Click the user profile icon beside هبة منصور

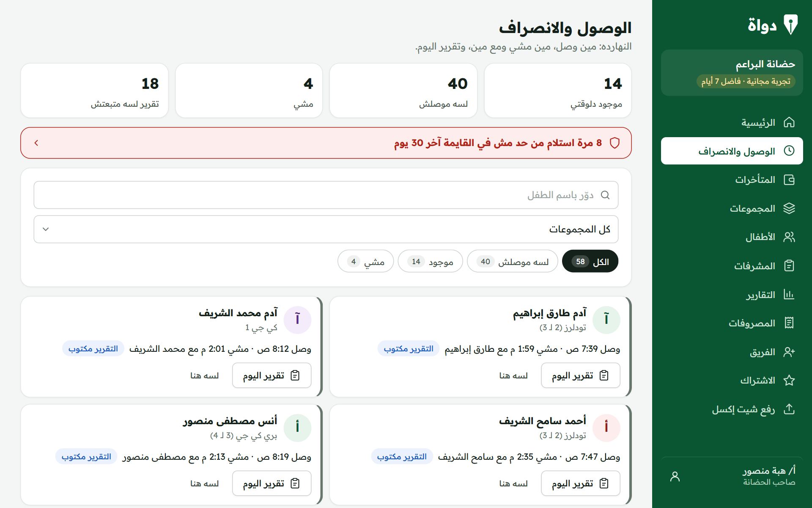click(675, 476)
